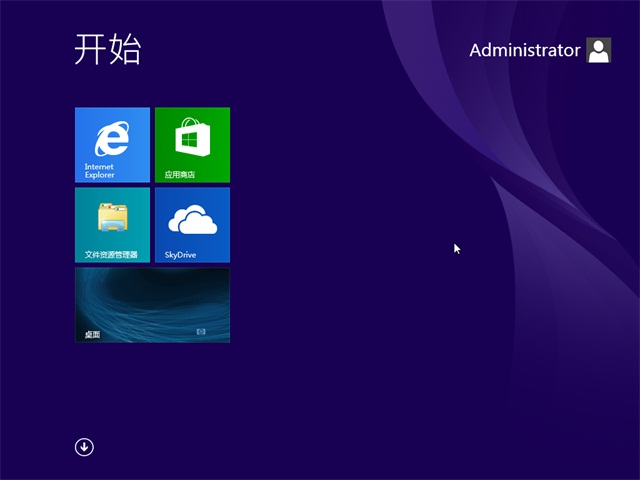Click the SkyDrive cloud icon

click(192, 219)
